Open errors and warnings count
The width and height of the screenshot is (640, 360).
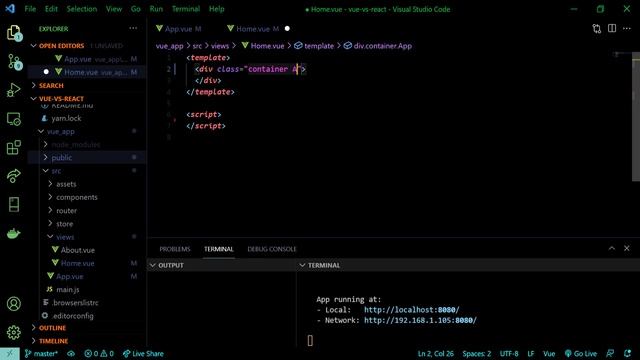click(99, 353)
